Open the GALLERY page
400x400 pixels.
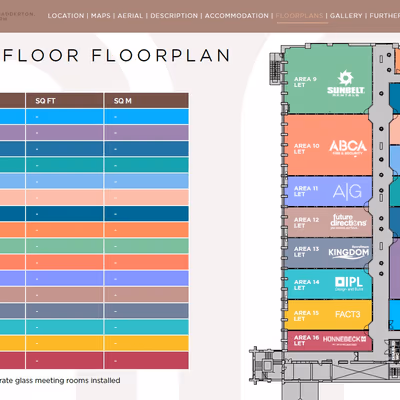point(346,16)
